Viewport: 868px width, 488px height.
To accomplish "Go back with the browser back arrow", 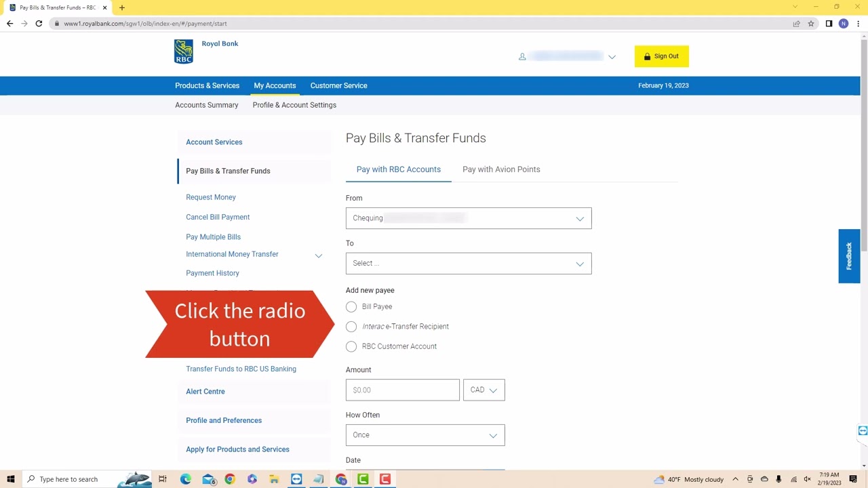I will (x=9, y=24).
